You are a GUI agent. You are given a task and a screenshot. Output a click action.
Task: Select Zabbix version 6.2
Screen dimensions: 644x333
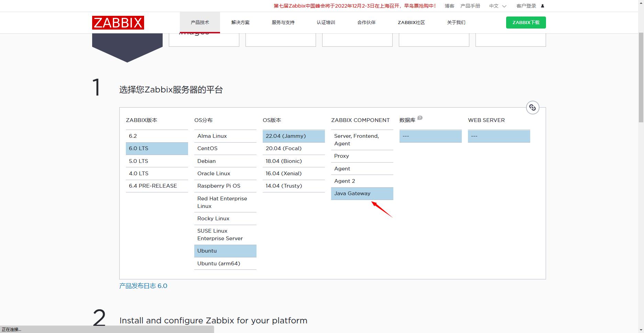coord(157,136)
